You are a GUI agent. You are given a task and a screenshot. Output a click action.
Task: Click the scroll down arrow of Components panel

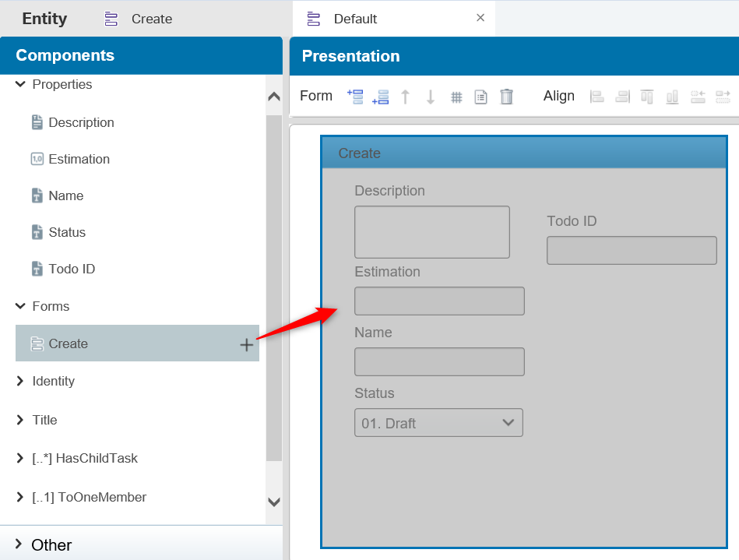[x=274, y=502]
